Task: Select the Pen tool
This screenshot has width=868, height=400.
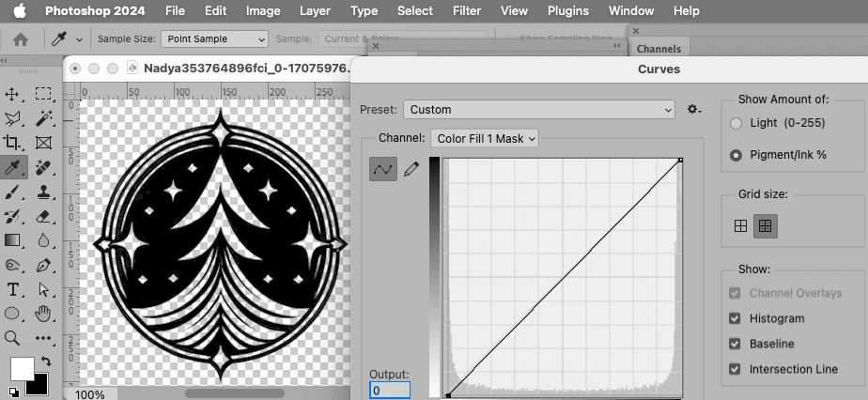Action: pos(43,265)
